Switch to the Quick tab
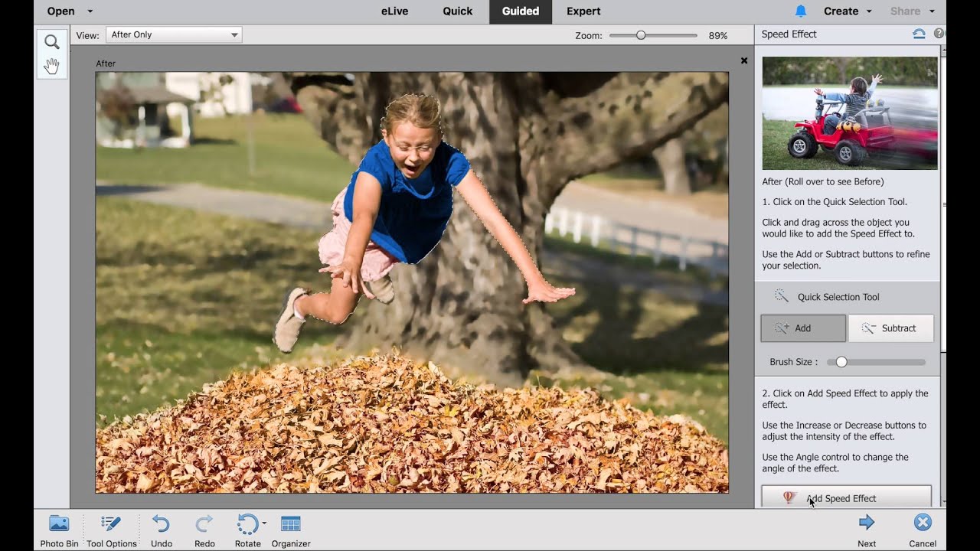 [x=458, y=11]
